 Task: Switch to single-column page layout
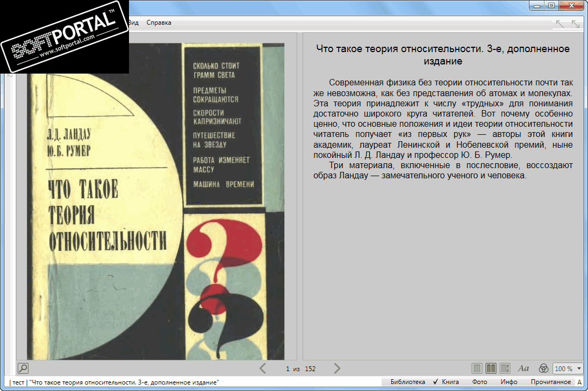tap(477, 368)
